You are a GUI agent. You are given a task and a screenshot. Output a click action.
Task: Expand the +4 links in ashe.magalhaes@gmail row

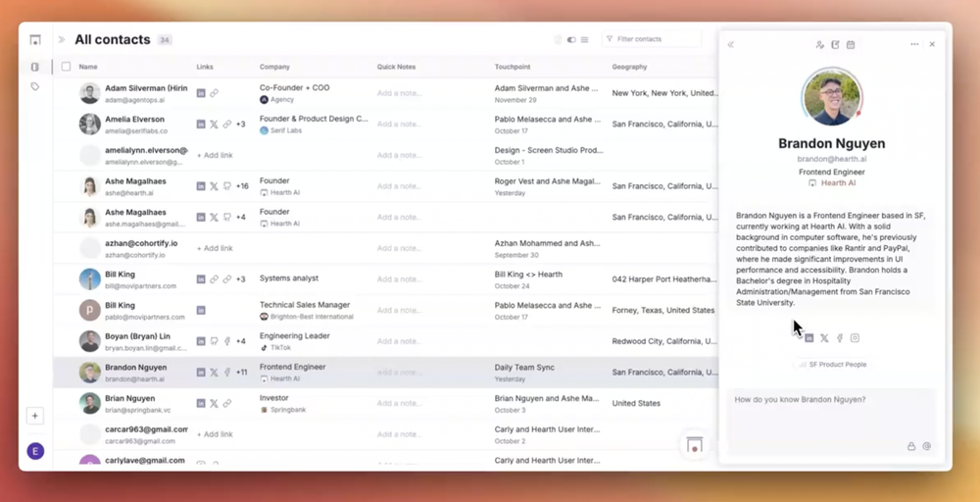[x=241, y=218]
